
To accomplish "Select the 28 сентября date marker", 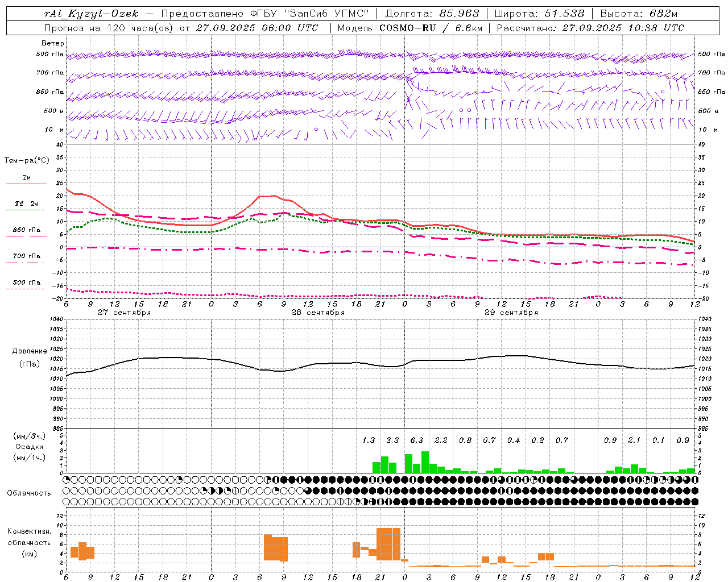I will click(317, 313).
